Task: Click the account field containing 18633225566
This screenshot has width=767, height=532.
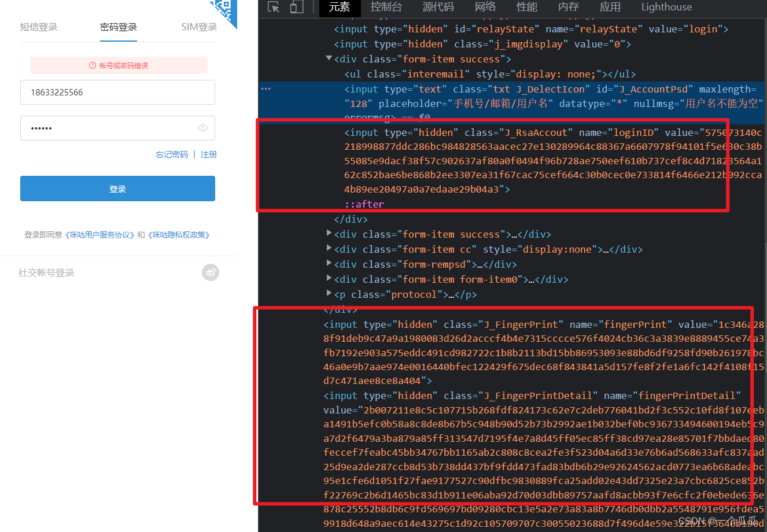Action: (x=117, y=93)
